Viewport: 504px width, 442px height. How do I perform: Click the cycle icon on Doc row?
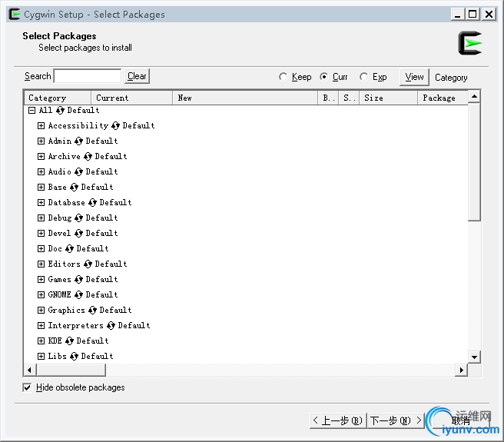[69, 249]
